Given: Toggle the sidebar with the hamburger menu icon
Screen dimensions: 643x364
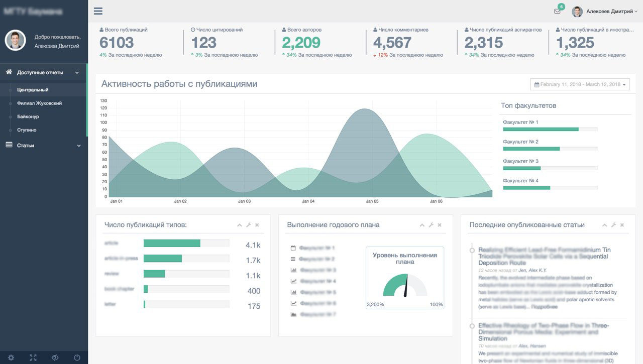Looking at the screenshot, I should point(98,11).
